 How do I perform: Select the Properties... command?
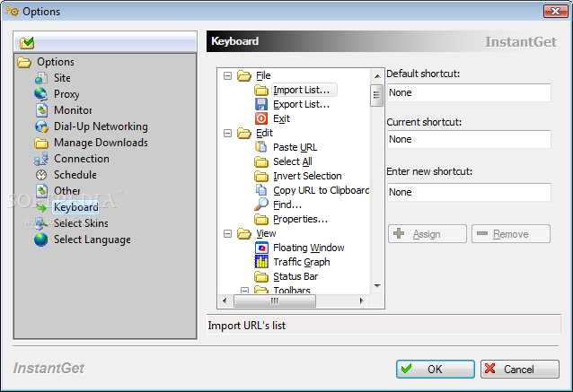pyautogui.click(x=300, y=219)
